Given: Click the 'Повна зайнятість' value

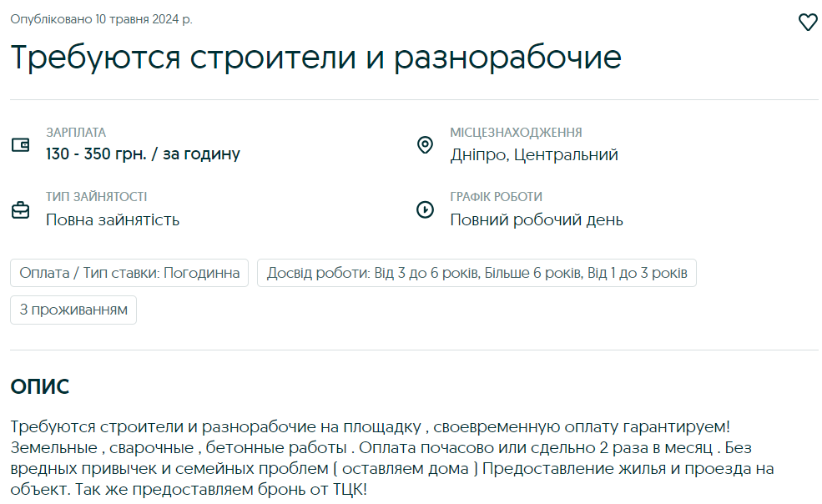Looking at the screenshot, I should (113, 219).
